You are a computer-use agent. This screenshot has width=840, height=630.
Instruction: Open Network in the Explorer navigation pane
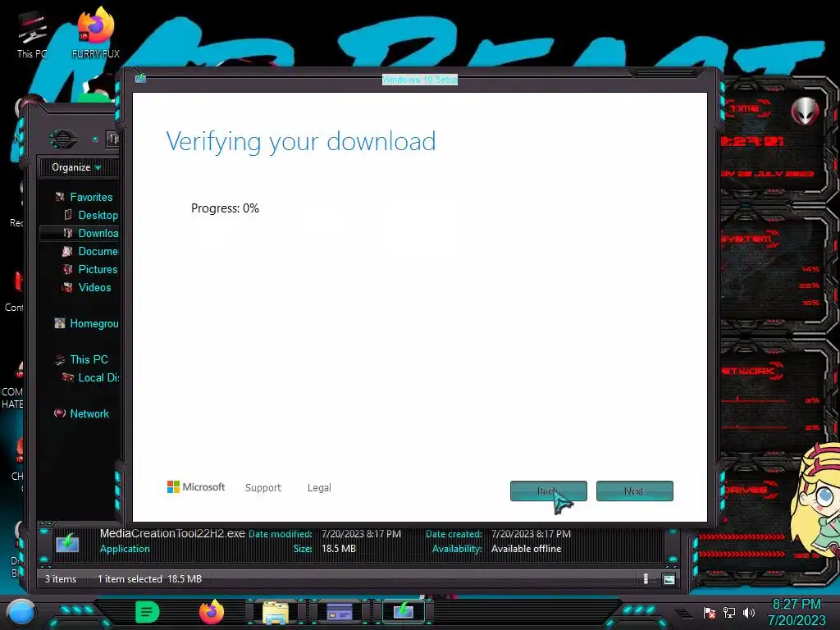pyautogui.click(x=89, y=413)
